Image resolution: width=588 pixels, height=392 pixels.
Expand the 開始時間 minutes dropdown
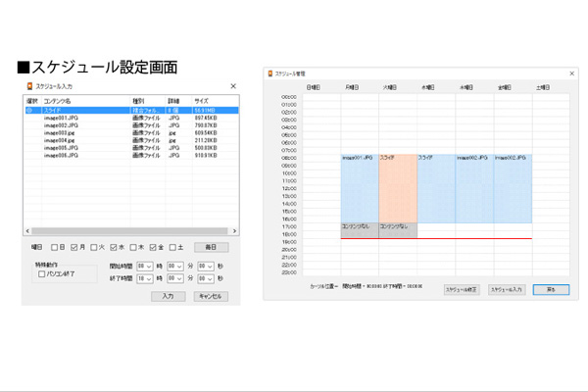[x=174, y=265]
